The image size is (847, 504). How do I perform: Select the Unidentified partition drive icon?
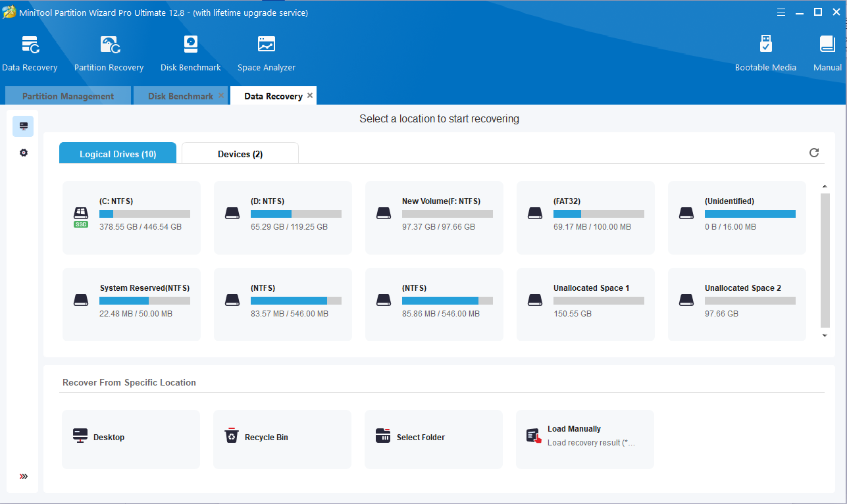point(686,213)
